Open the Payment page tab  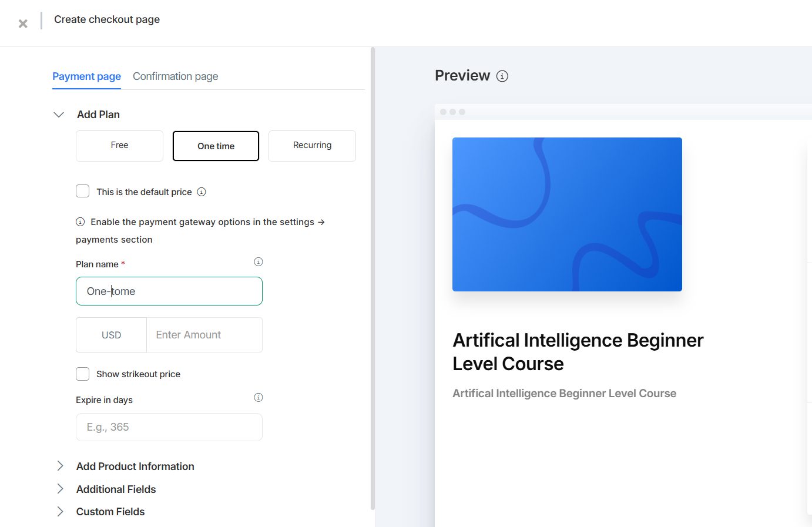(x=86, y=76)
